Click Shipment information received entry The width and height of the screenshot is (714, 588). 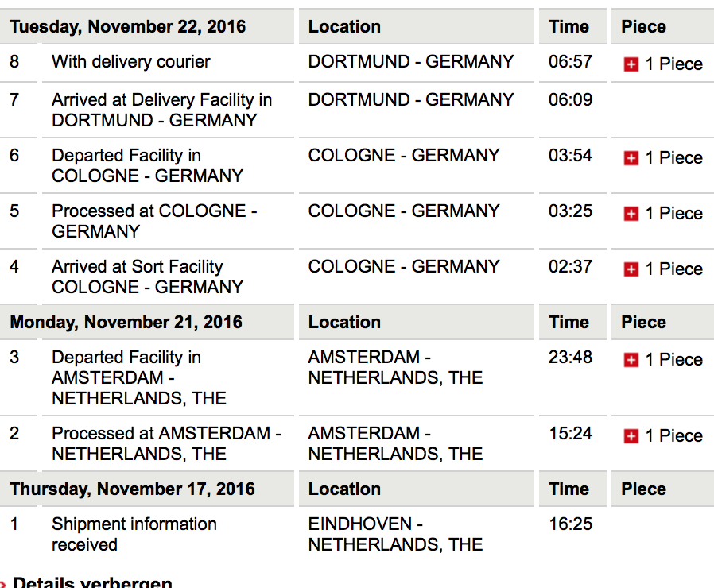click(x=134, y=534)
